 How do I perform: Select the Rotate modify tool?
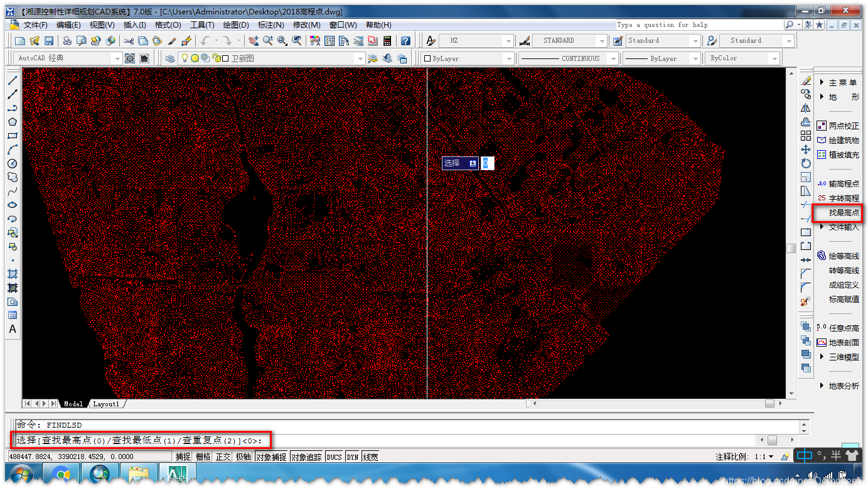click(806, 163)
